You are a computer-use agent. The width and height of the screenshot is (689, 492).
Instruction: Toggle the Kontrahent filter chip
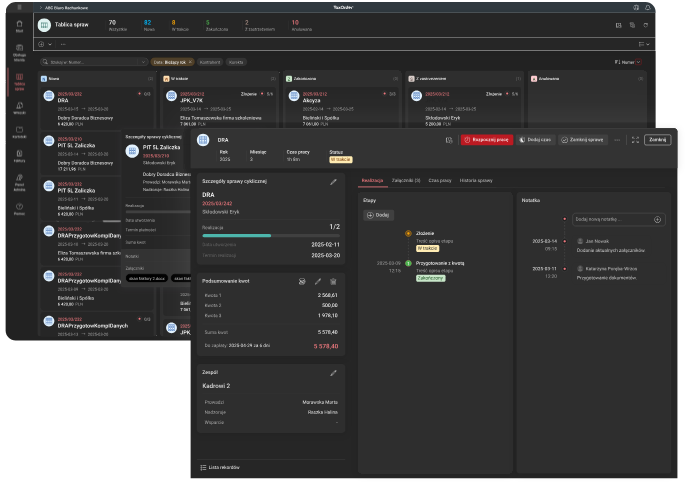coord(210,62)
